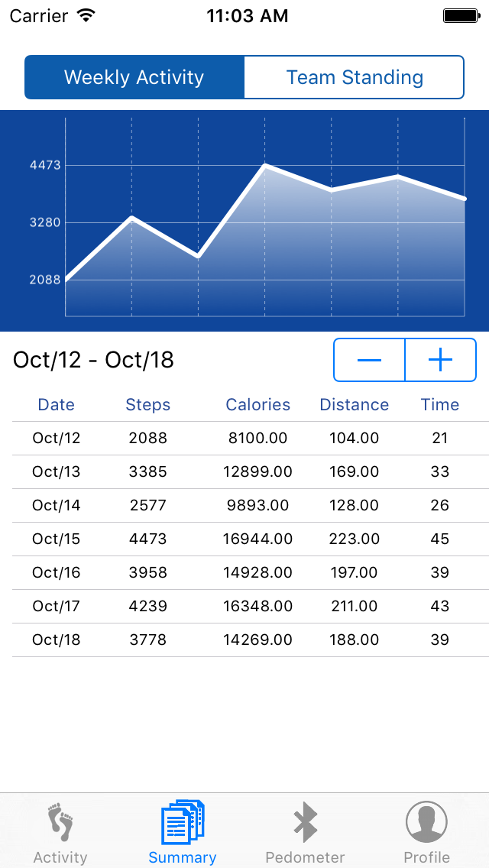The height and width of the screenshot is (868, 489).
Task: Open the Pedometer Bluetooth icon
Action: (x=305, y=822)
